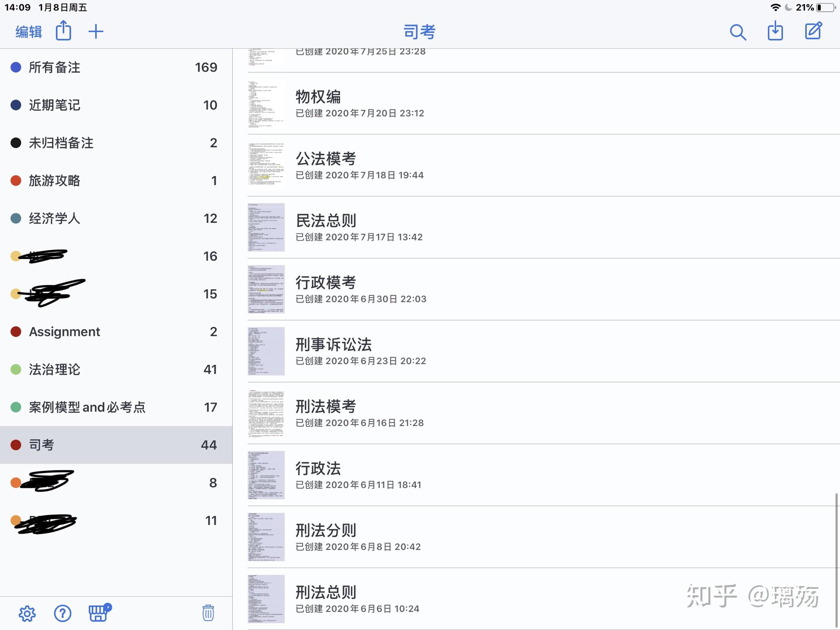Open the redacted folder with 11 notes
840x630 pixels.
click(116, 520)
